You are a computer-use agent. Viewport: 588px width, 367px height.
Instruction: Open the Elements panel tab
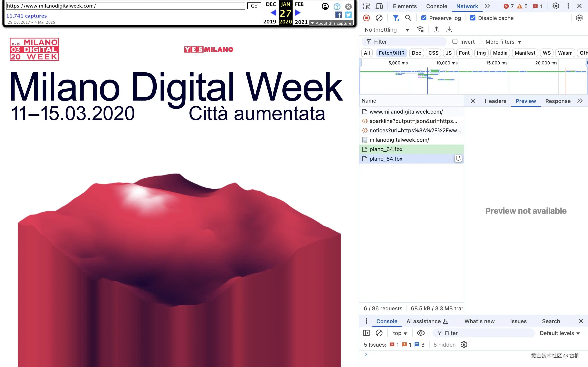tap(404, 6)
